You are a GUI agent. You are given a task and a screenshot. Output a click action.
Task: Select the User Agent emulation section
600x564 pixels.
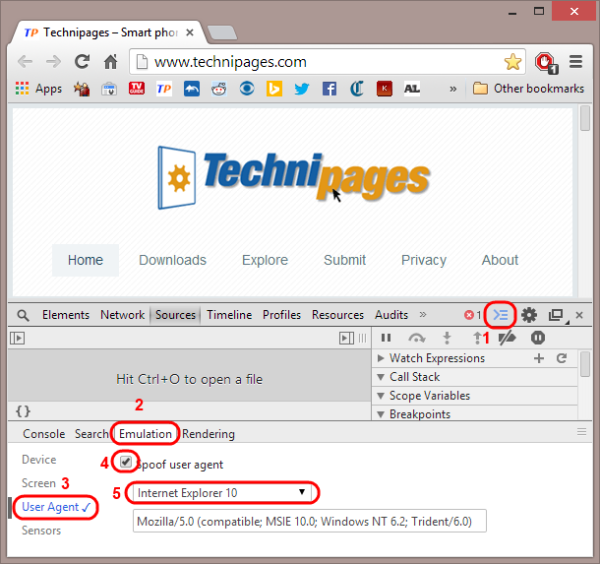(x=56, y=507)
